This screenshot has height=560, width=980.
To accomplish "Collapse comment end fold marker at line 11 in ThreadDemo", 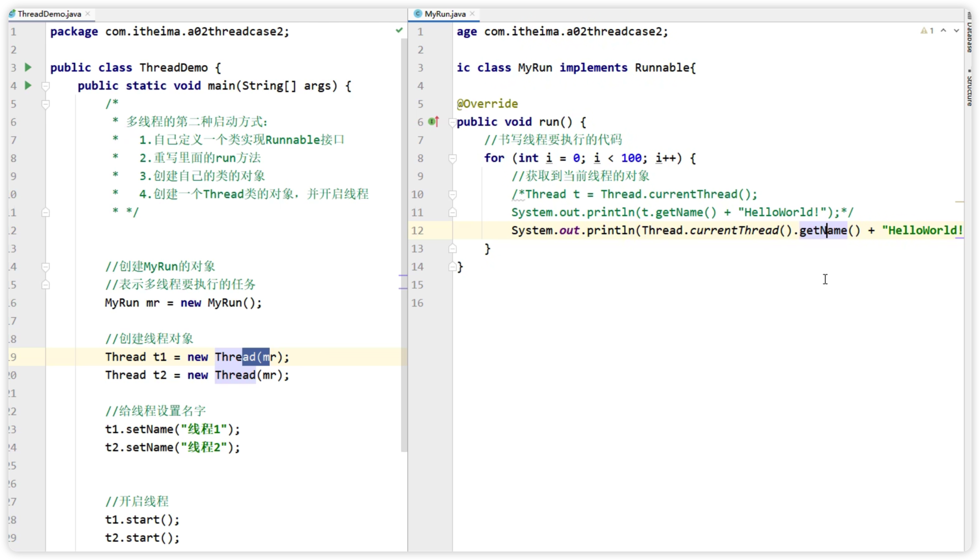I will pyautogui.click(x=45, y=212).
